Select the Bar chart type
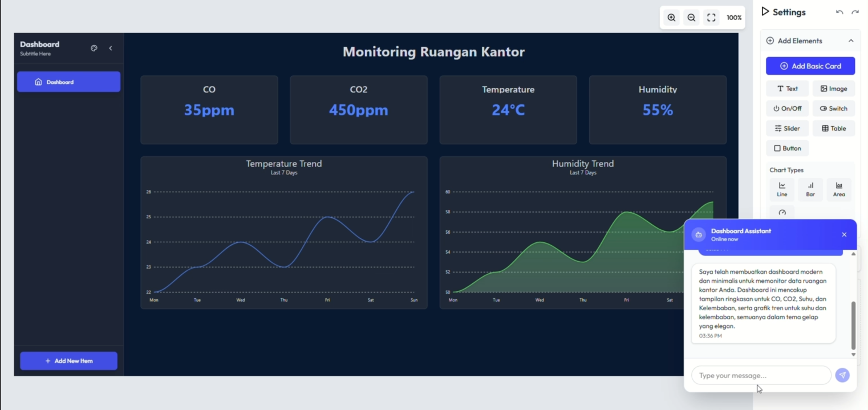868x410 pixels. click(810, 189)
